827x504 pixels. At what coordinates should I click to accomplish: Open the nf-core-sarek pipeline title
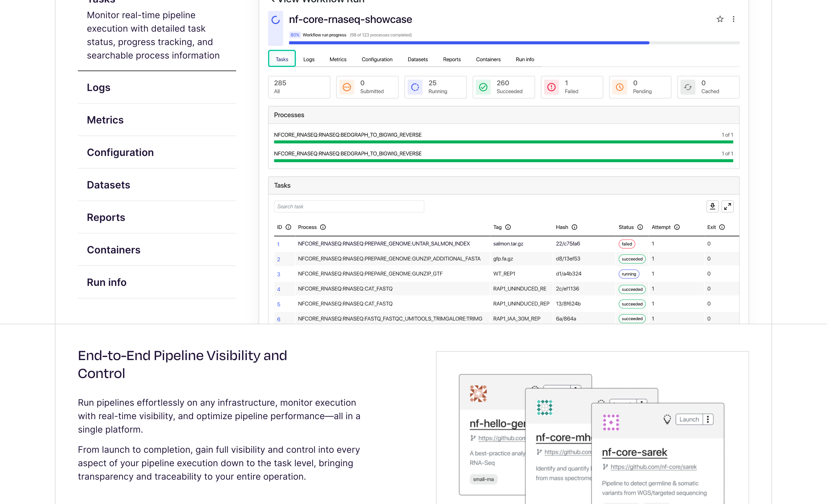(634, 452)
